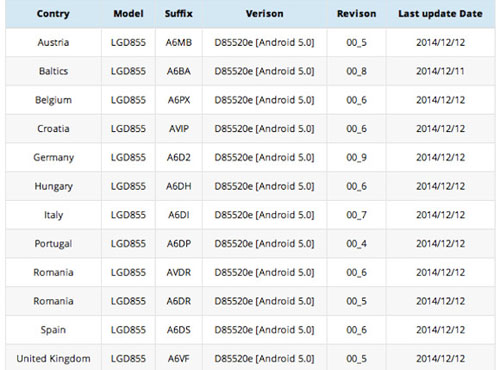Click the Last update Date header
This screenshot has height=370, width=500.
click(440, 14)
